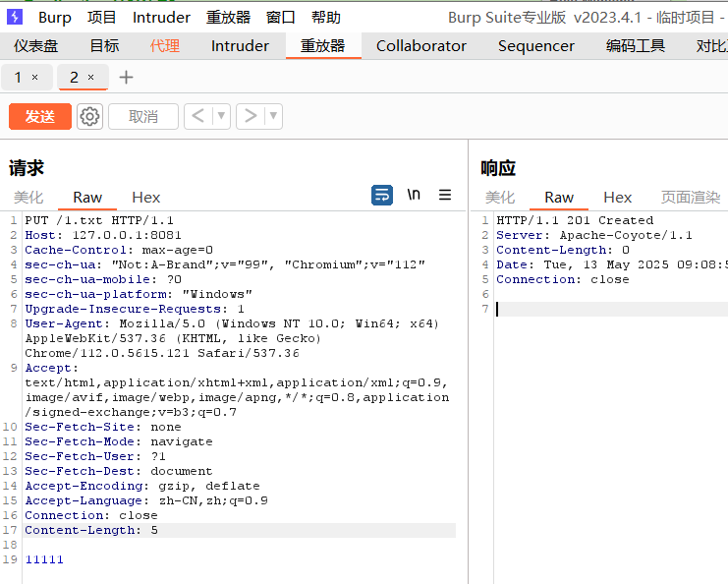Viewport: 728px width, 584px height.
Task: Add a new Repeater tab with plus icon
Action: (x=126, y=78)
